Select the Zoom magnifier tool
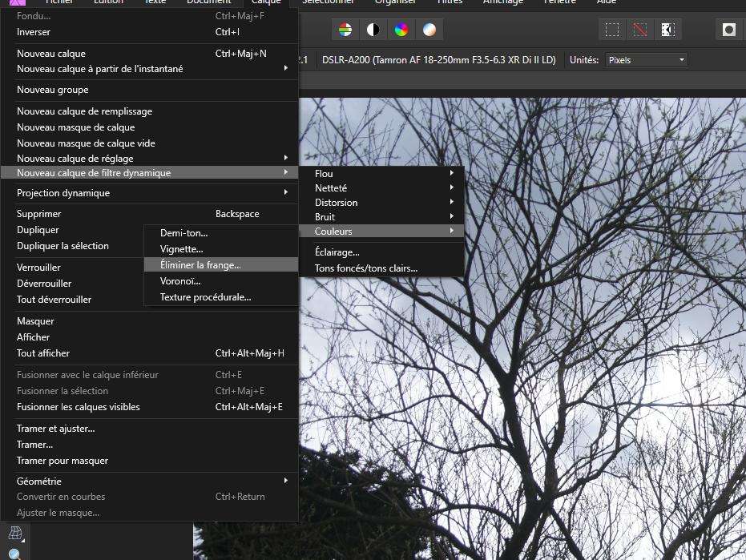This screenshot has height=560, width=746. pos(15,554)
